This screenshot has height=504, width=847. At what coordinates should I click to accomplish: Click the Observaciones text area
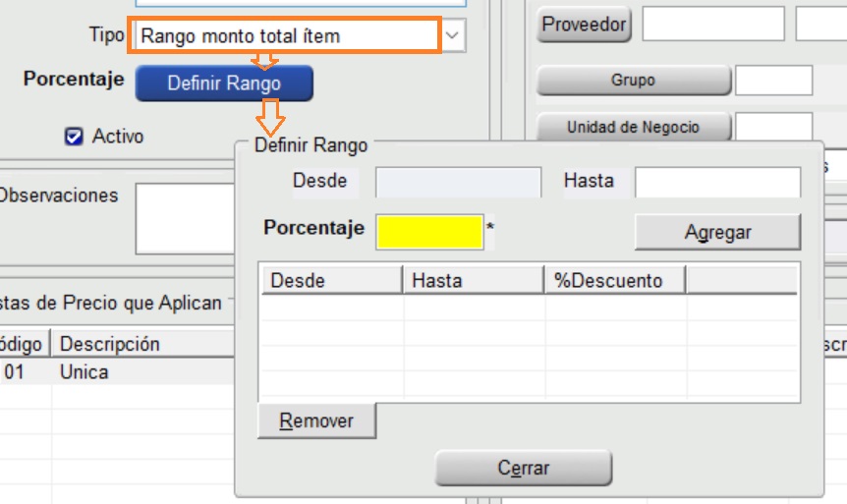185,218
